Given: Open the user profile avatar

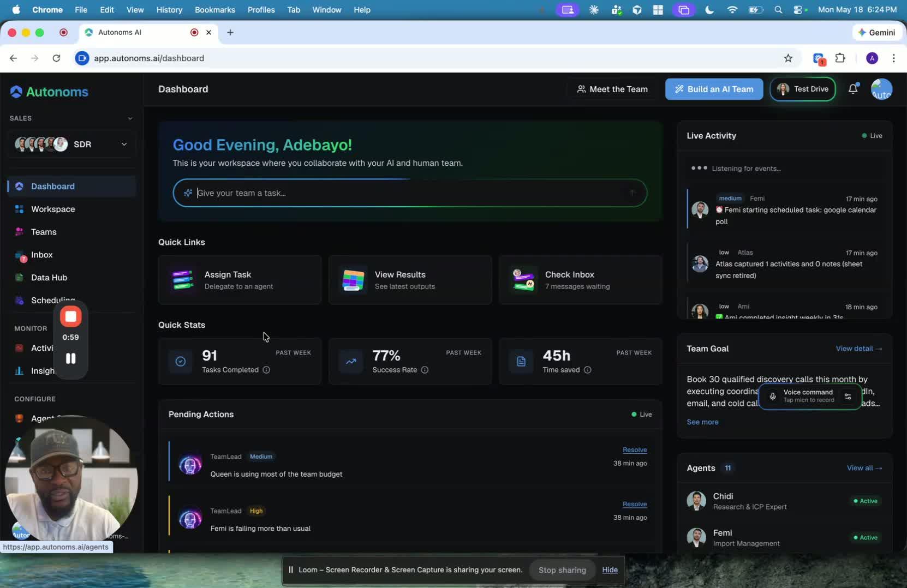Looking at the screenshot, I should click(881, 89).
